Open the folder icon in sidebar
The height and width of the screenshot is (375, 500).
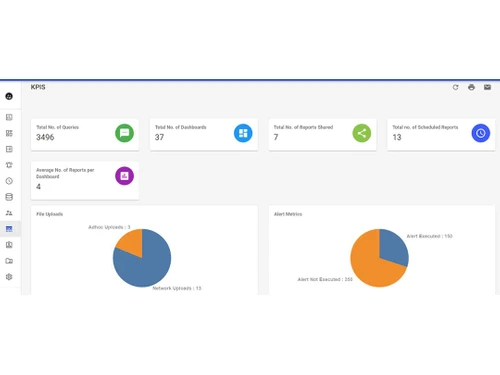(x=9, y=261)
